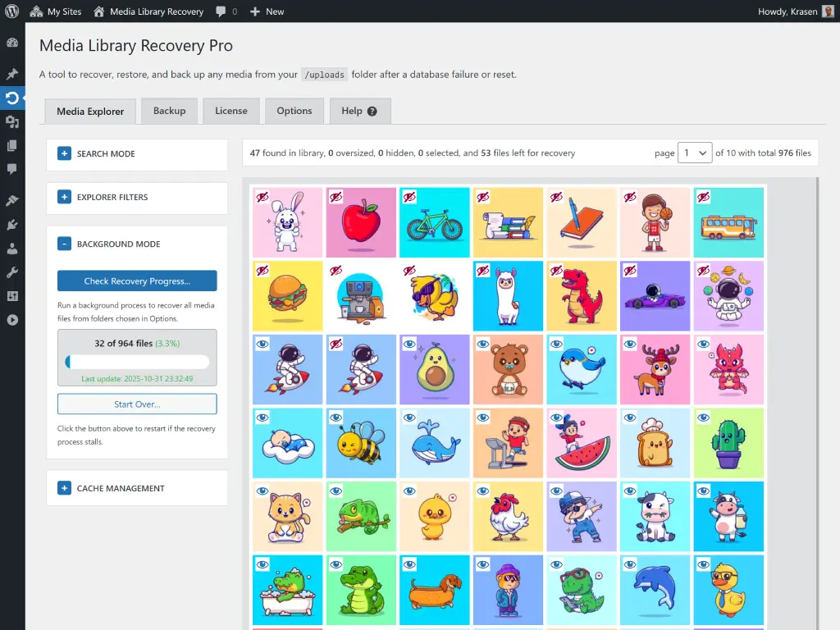Click the Start Over button

136,404
